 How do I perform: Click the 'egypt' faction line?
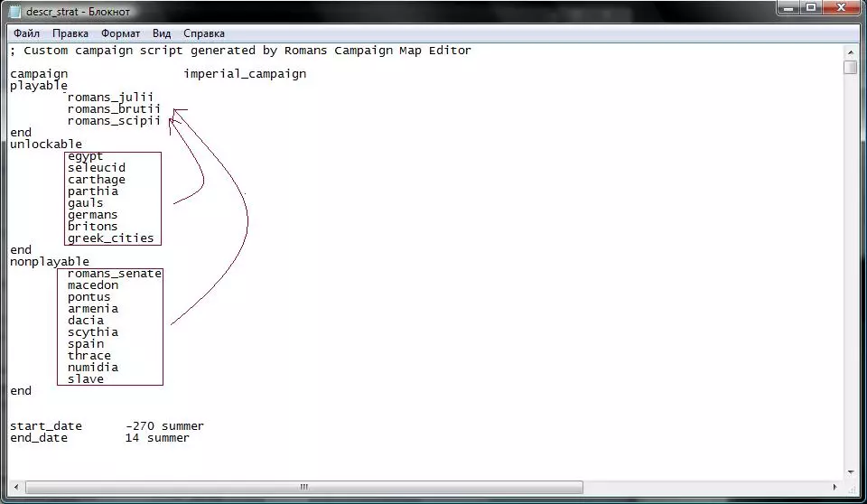click(85, 156)
